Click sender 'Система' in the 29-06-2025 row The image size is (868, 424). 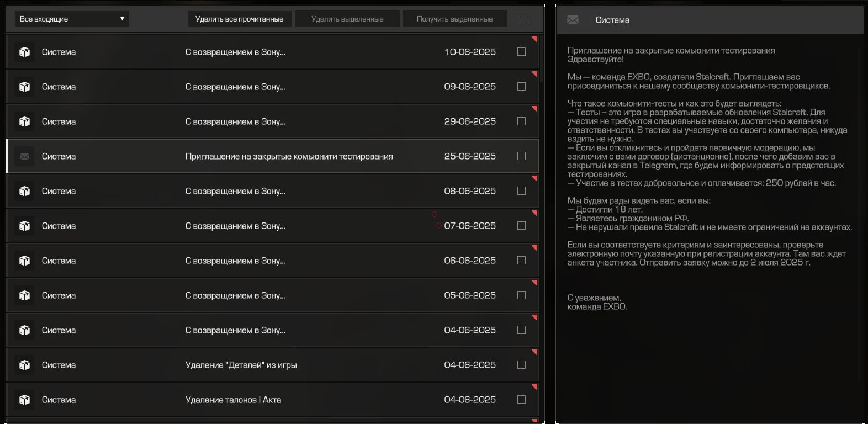(x=59, y=121)
